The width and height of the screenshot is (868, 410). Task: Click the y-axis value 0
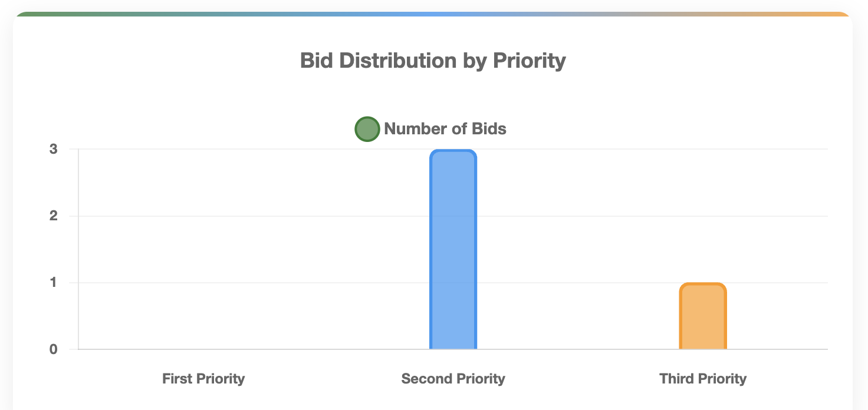(54, 349)
